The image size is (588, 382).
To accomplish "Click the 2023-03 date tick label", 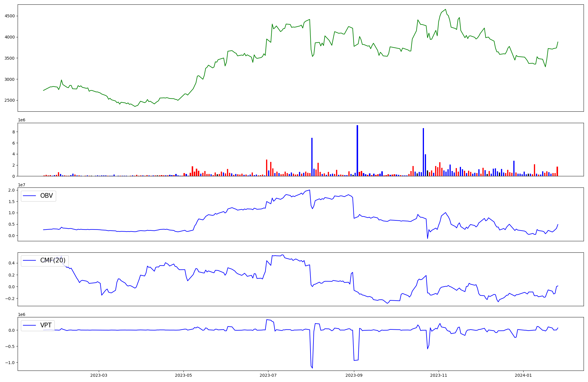I will tap(99, 375).
